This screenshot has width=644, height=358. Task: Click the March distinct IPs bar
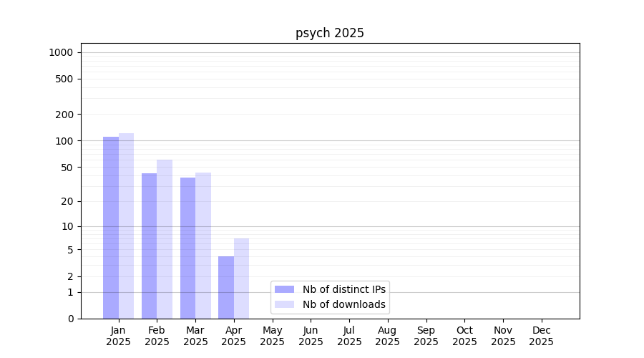point(187,248)
